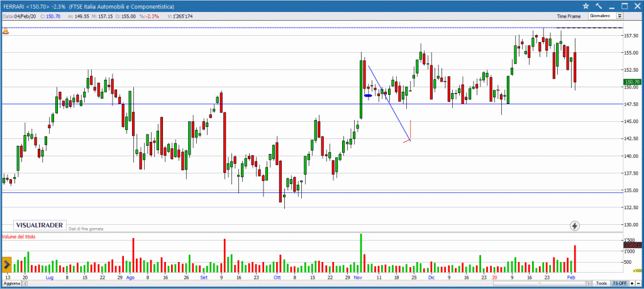Click the 'V: 1'265'174' volume value
The width and height of the screenshot is (644, 289).
pyautogui.click(x=180, y=16)
